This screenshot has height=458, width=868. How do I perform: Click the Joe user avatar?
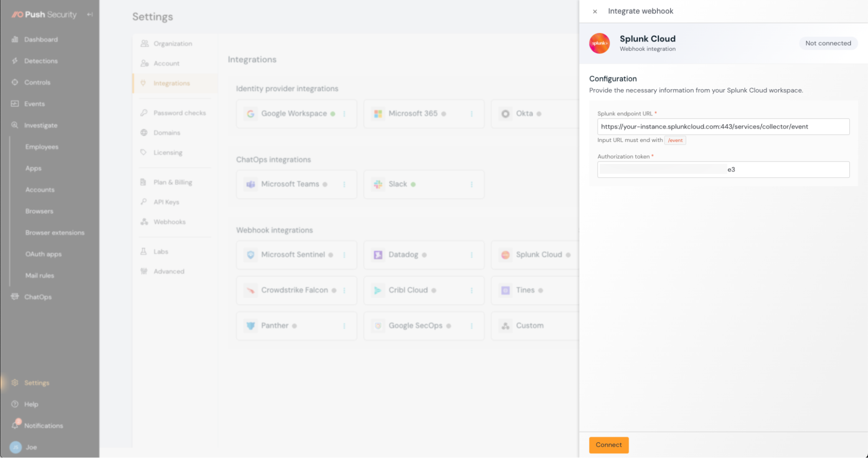[x=16, y=447]
